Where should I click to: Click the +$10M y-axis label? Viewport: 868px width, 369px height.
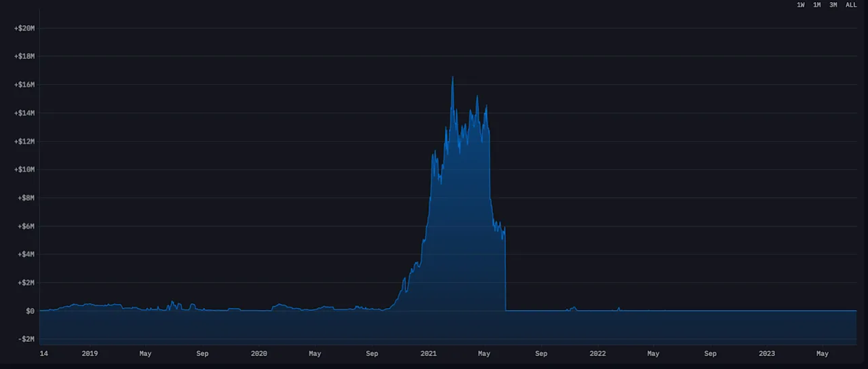pyautogui.click(x=24, y=170)
